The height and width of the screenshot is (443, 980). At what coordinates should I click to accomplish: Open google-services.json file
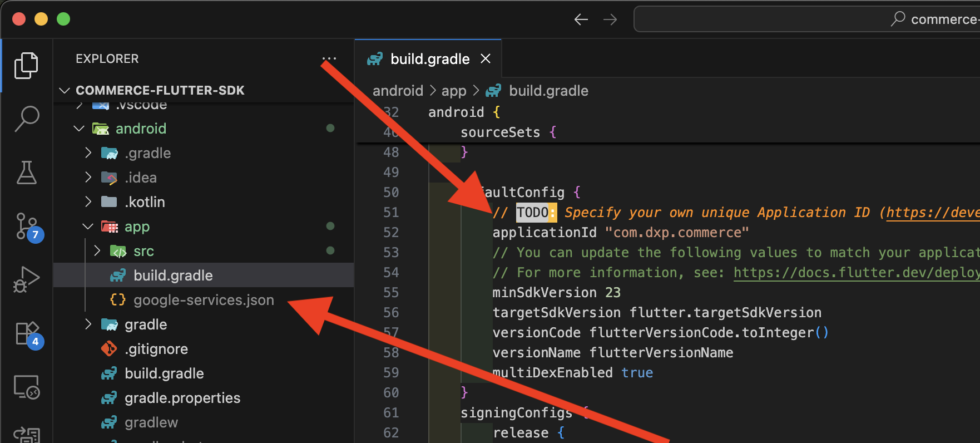(x=204, y=300)
